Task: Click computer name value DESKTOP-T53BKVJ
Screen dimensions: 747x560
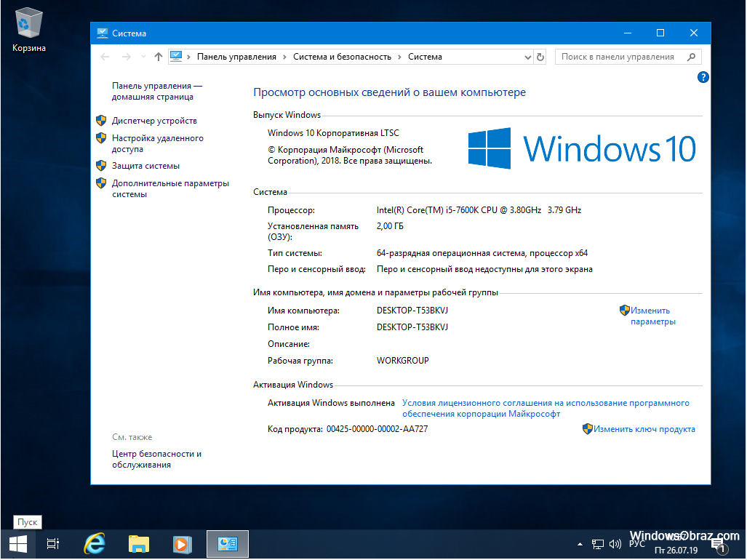Action: point(412,311)
